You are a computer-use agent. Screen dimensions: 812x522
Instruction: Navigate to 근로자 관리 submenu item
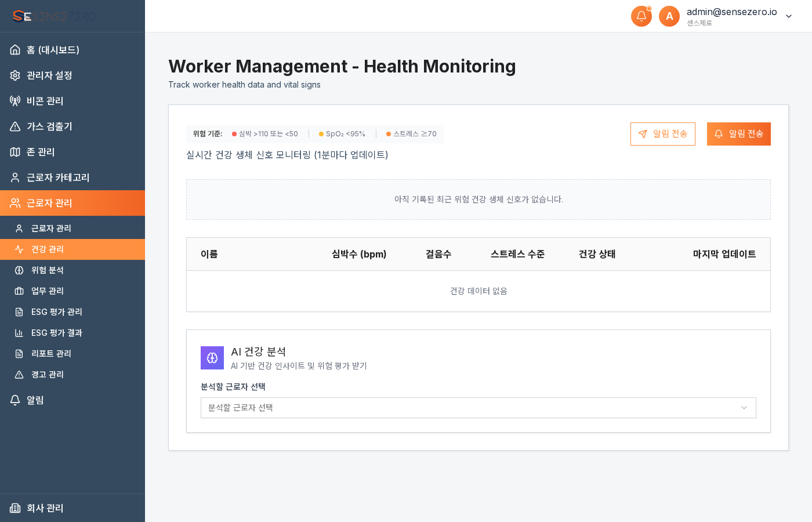coord(52,228)
